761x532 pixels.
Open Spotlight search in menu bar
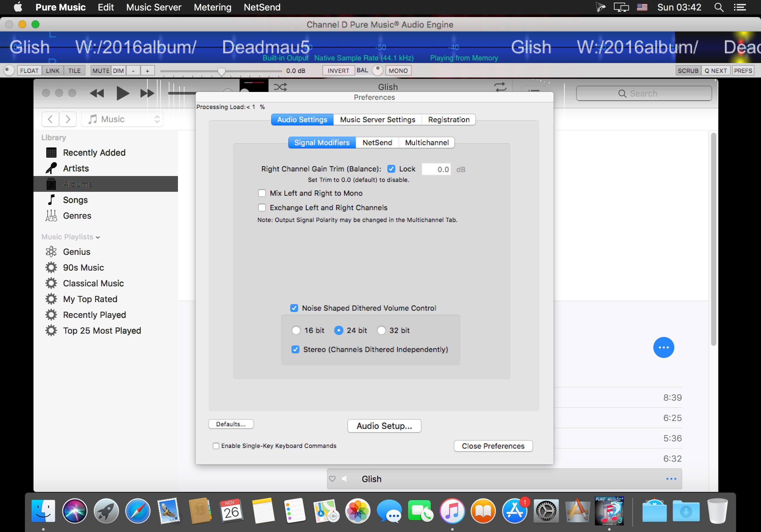coord(719,7)
